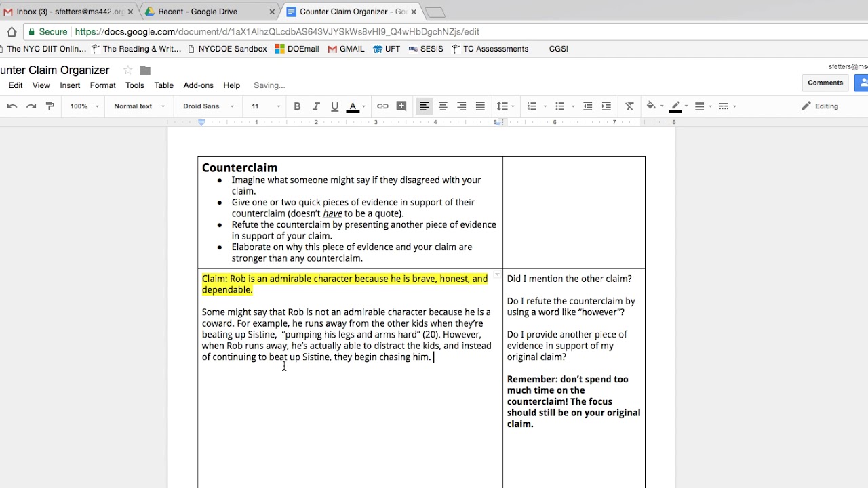
Task: Open the GMAIL bookmark
Action: (x=346, y=49)
